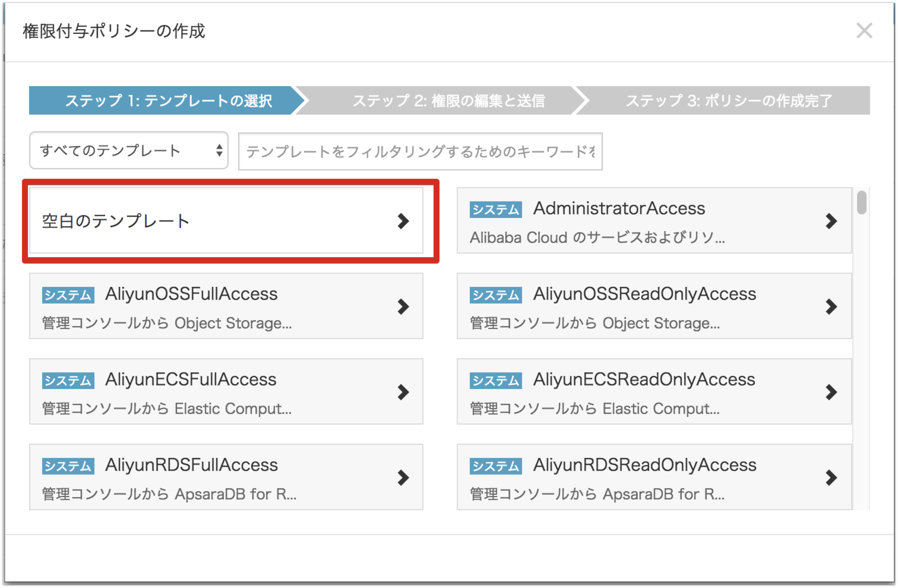The height and width of the screenshot is (588, 898).
Task: Click the arrow on AliyunECSReadOnlyAccess card
Action: (x=831, y=393)
